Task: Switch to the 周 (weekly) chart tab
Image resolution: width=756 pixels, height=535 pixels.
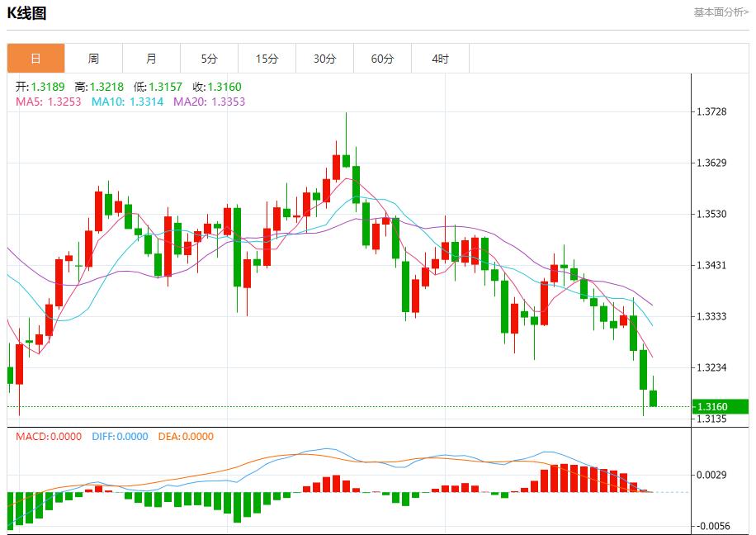Action: [x=93, y=59]
